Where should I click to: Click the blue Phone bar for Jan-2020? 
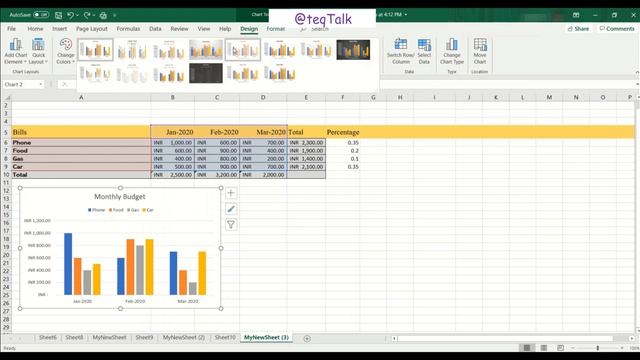[68, 264]
